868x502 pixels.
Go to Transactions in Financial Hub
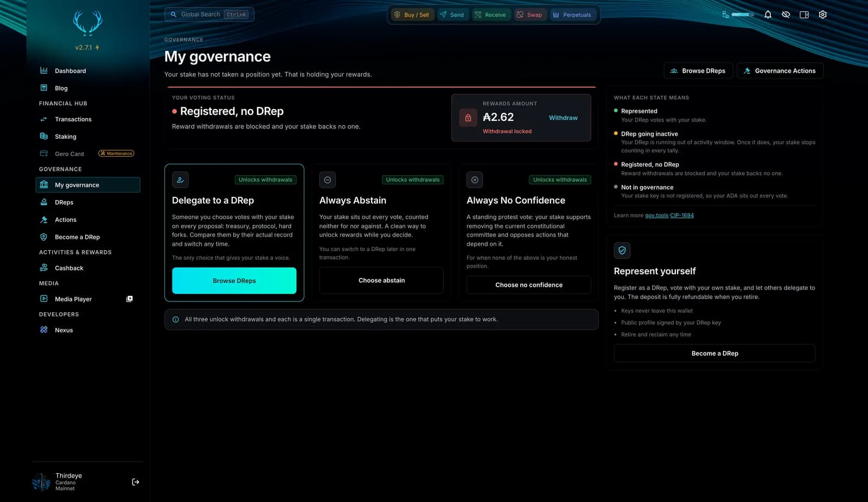pos(88,119)
